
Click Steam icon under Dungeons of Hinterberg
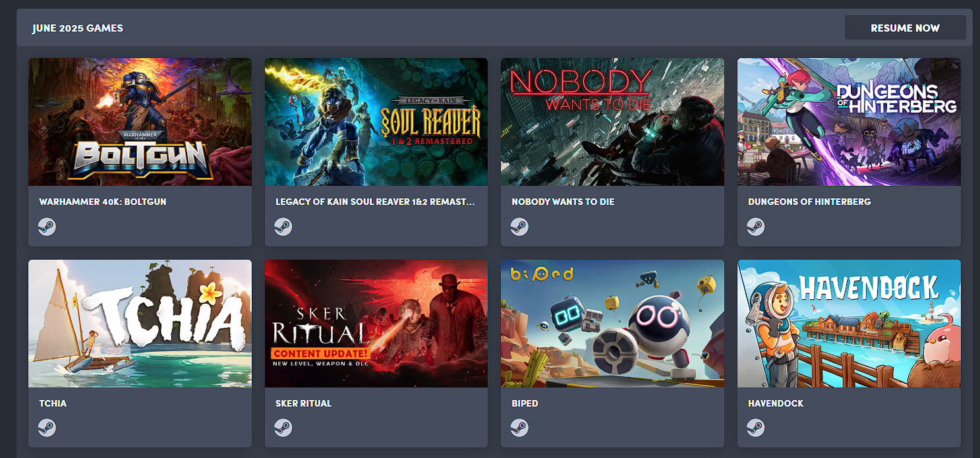[756, 227]
